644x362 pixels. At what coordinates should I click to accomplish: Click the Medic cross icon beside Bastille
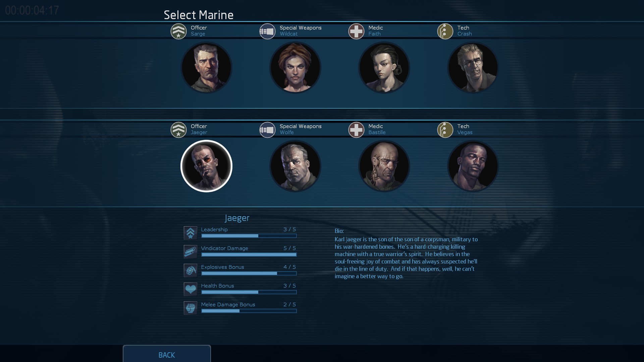point(356,130)
